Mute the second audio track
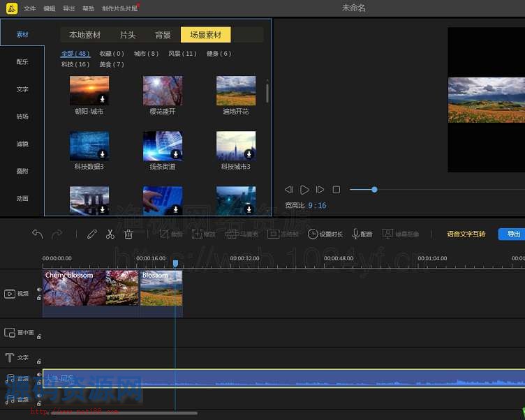This screenshot has width=525, height=420. click(x=39, y=396)
